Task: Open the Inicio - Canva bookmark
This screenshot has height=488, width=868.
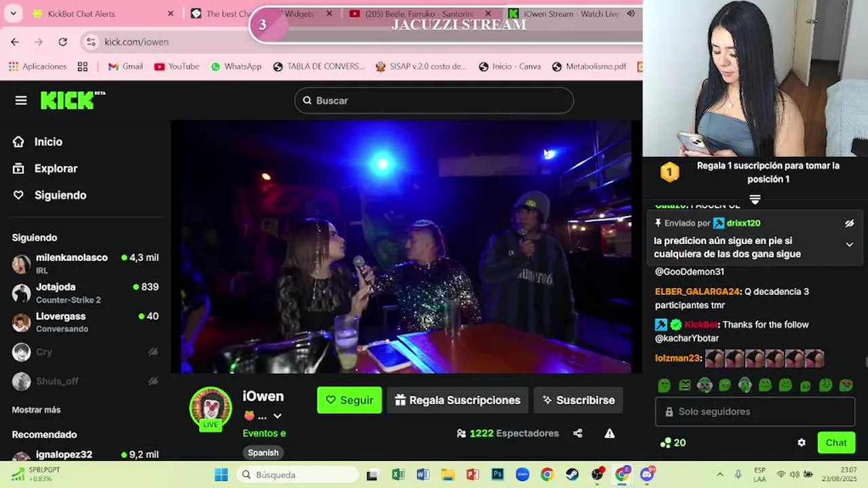Action: tap(510, 66)
